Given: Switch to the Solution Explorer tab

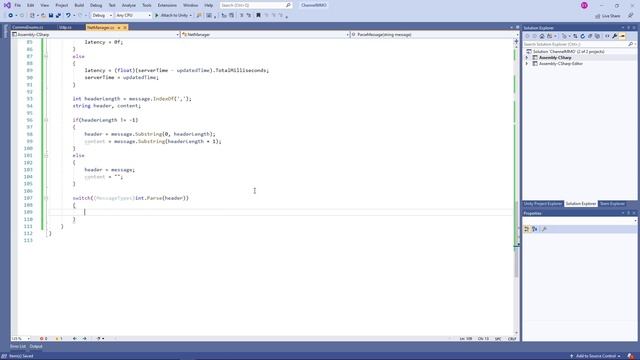Looking at the screenshot, I should click(580, 204).
